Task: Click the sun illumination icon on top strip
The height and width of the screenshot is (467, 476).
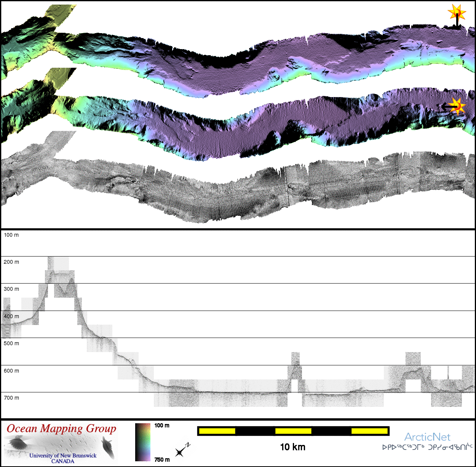Action: click(x=457, y=13)
